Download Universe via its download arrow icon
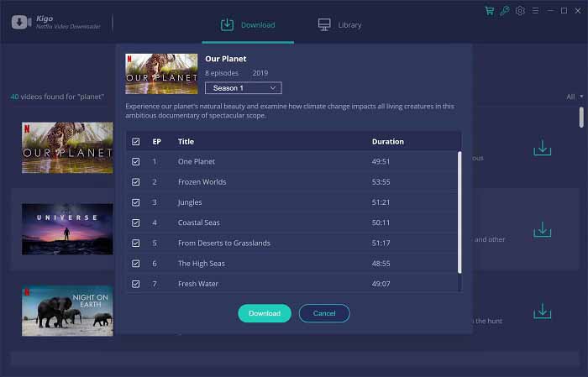Image resolution: width=588 pixels, height=377 pixels. (543, 229)
